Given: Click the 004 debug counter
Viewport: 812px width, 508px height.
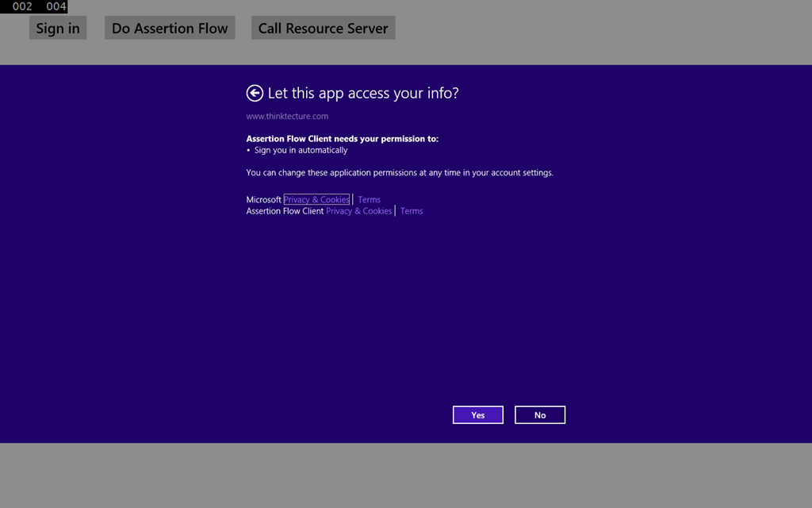Looking at the screenshot, I should coord(56,6).
